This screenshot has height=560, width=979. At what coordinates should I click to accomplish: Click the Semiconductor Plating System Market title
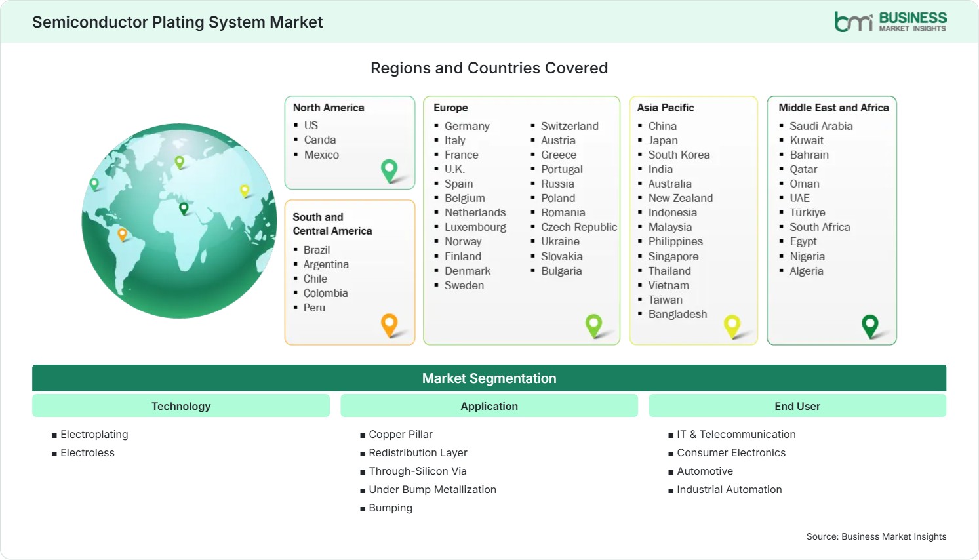178,22
